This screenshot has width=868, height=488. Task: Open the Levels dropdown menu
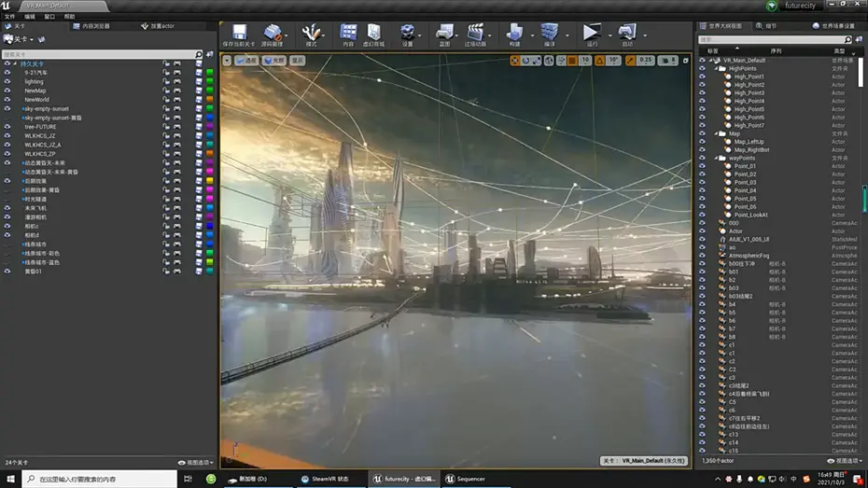point(19,39)
